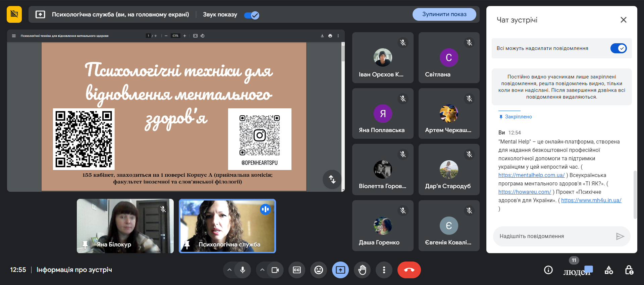Unpin the Яна Білокур video tile
This screenshot has height=285, width=644.
(85, 244)
